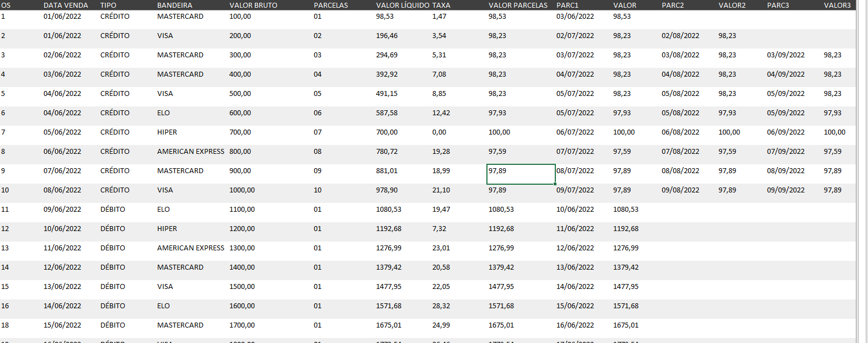Select the VALOR PARCELAS header
Image resolution: width=868 pixels, height=343 pixels.
pyautogui.click(x=518, y=5)
